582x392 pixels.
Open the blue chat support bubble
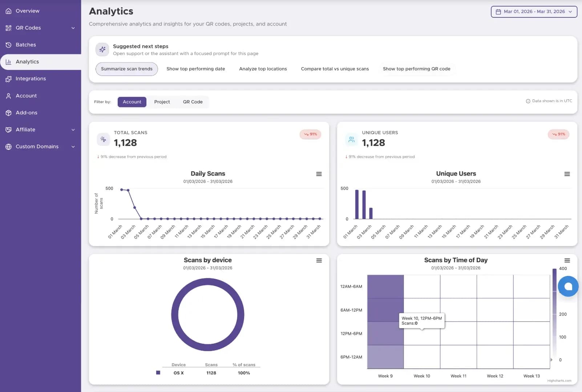(568, 286)
